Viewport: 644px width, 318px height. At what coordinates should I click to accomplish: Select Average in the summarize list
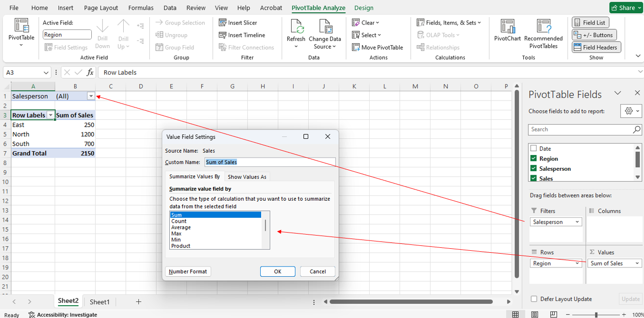click(181, 227)
